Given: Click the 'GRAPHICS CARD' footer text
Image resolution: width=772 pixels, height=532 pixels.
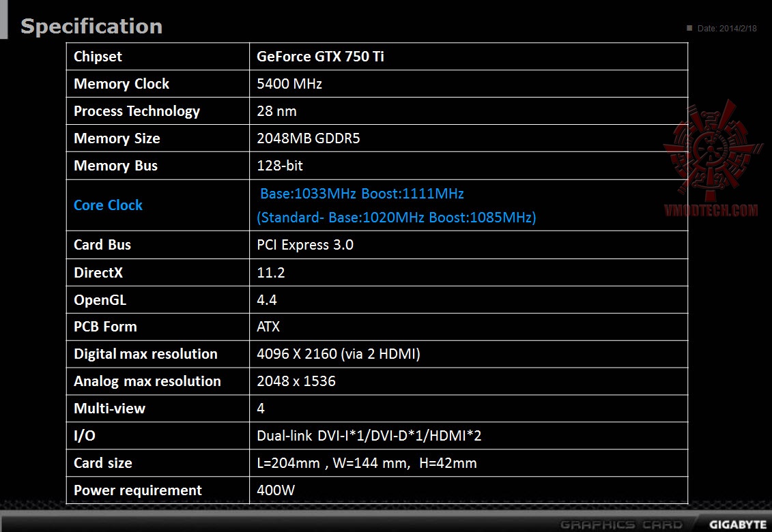Looking at the screenshot, I should click(x=621, y=524).
